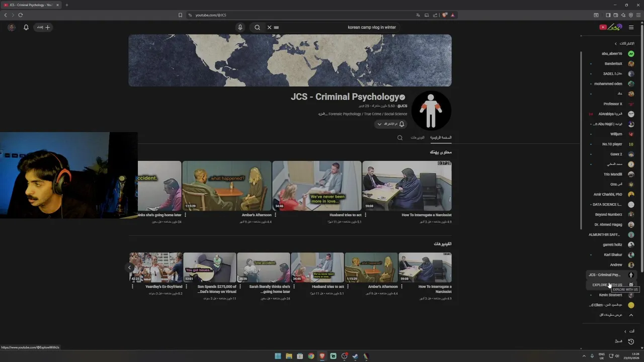Select Amir Charkhi, PhD in subscriptions
The image size is (644, 362).
click(611, 195)
